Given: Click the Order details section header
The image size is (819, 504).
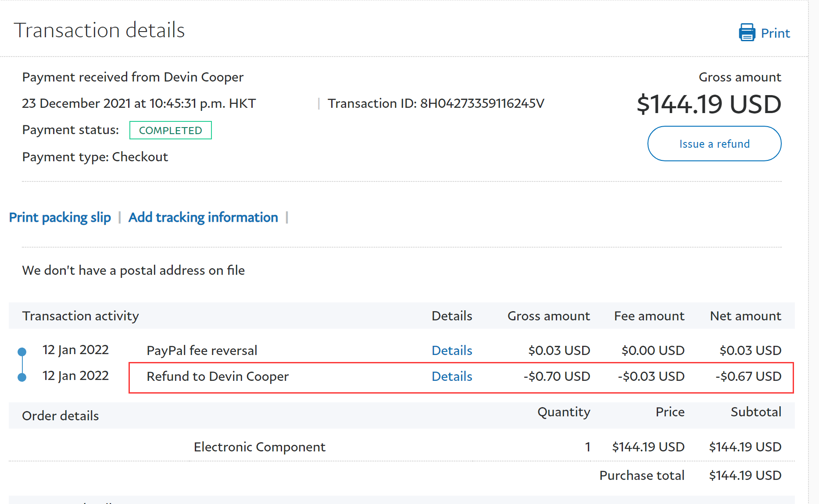Looking at the screenshot, I should coord(61,416).
